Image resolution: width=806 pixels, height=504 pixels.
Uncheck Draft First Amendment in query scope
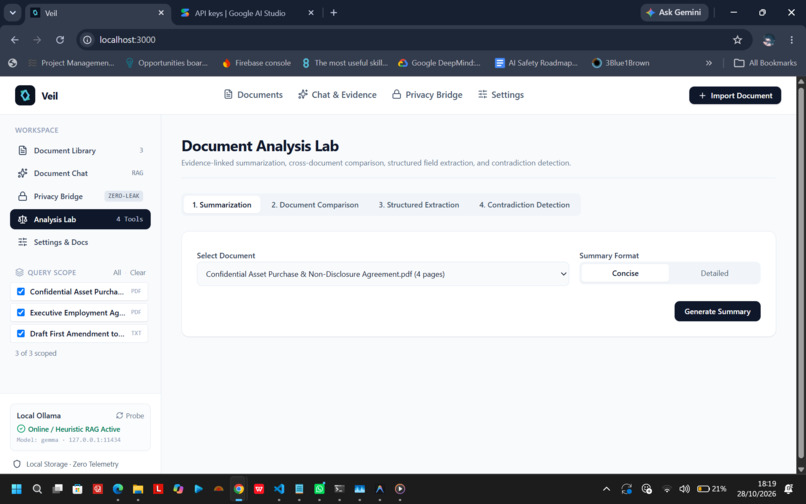(21, 333)
